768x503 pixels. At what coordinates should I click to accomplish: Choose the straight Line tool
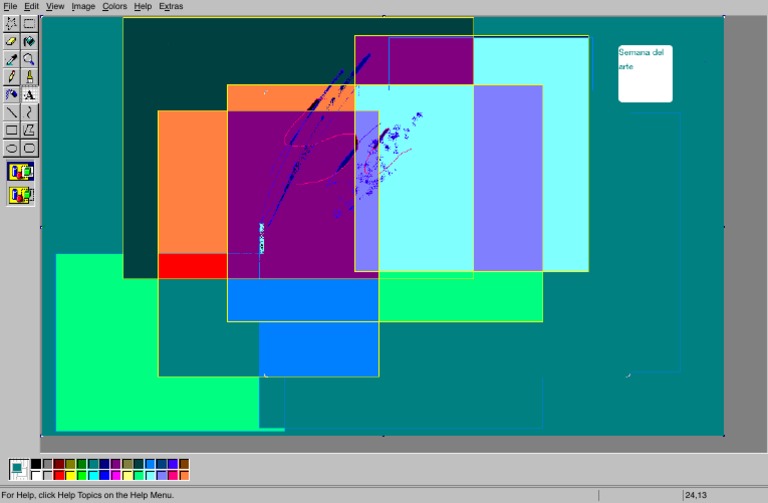pos(12,112)
